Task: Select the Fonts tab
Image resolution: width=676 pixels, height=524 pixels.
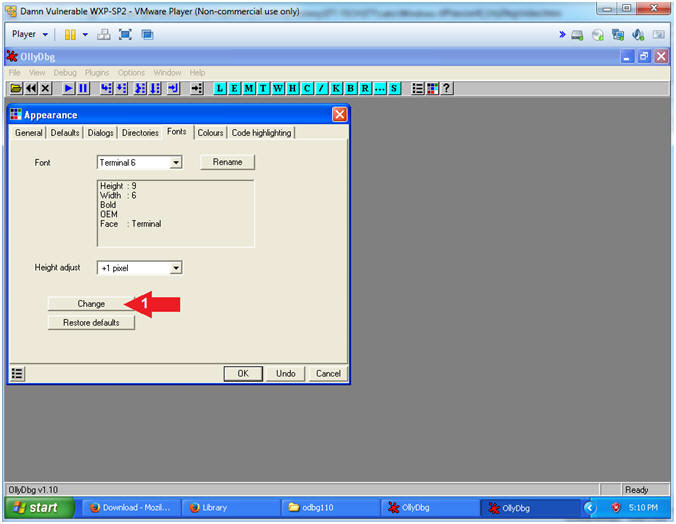Action: point(177,132)
